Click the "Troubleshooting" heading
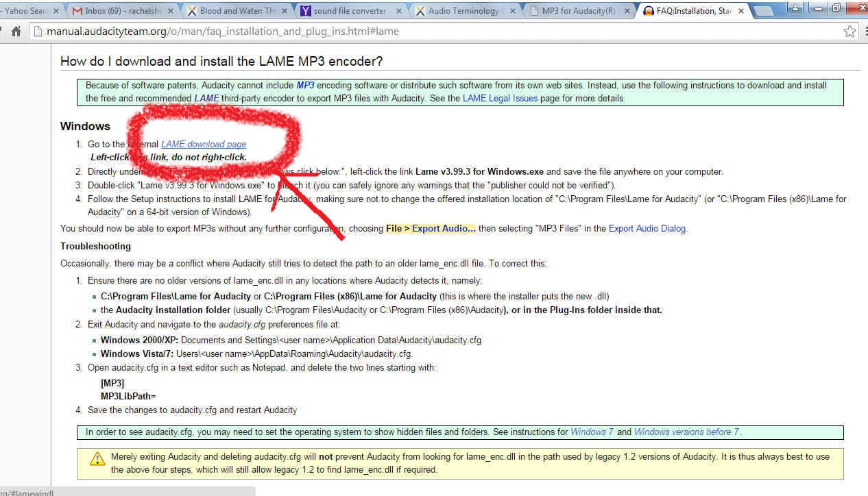 click(95, 246)
